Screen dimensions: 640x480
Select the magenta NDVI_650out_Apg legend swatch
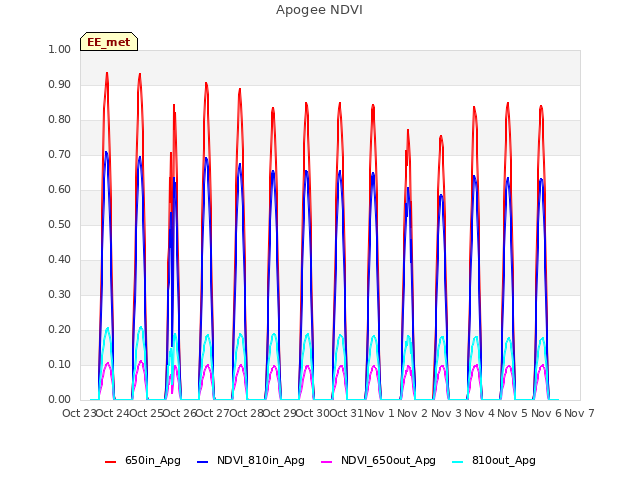click(327, 462)
